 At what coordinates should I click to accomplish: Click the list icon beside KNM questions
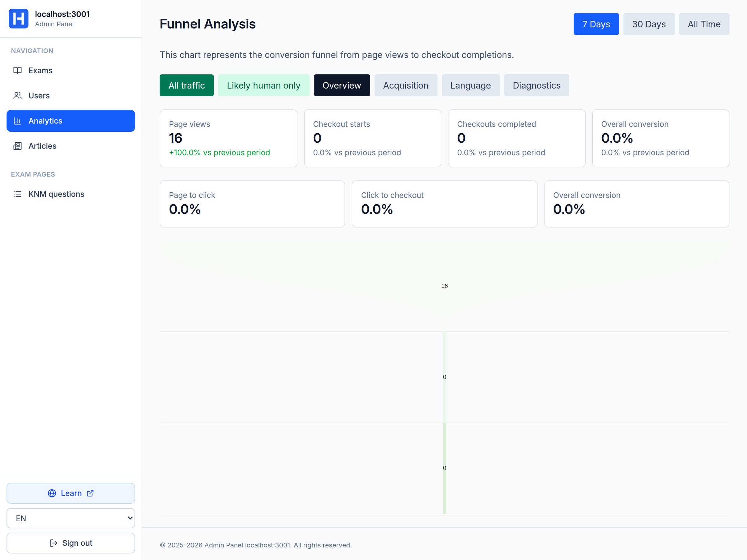[18, 194]
